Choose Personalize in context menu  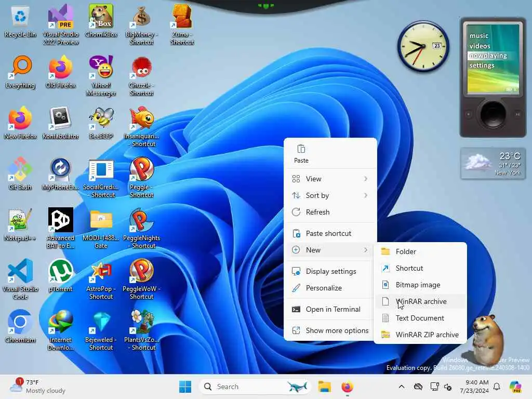click(330, 288)
